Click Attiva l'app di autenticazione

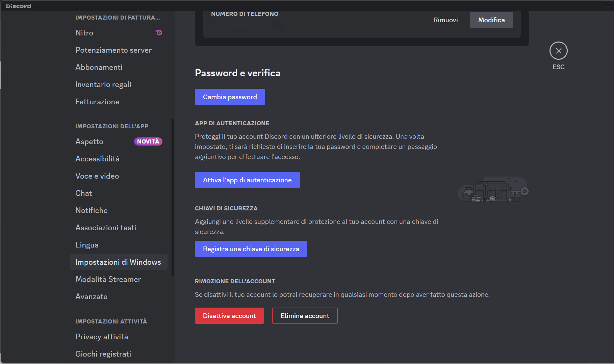click(247, 180)
